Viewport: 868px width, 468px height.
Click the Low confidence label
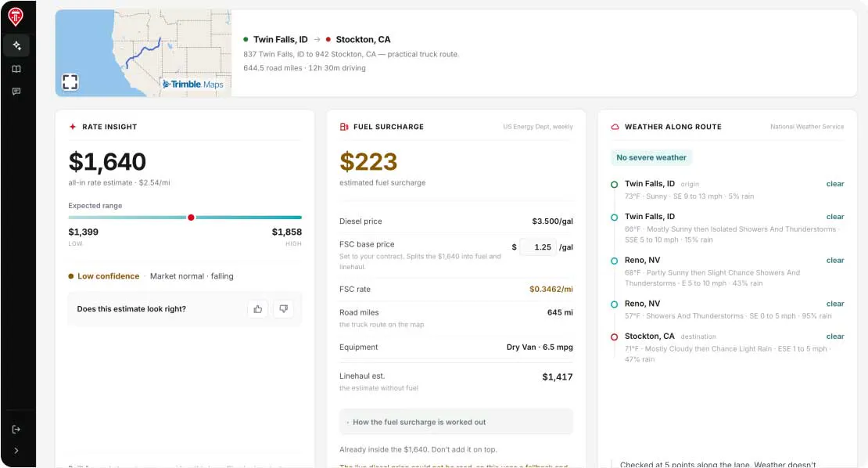108,276
